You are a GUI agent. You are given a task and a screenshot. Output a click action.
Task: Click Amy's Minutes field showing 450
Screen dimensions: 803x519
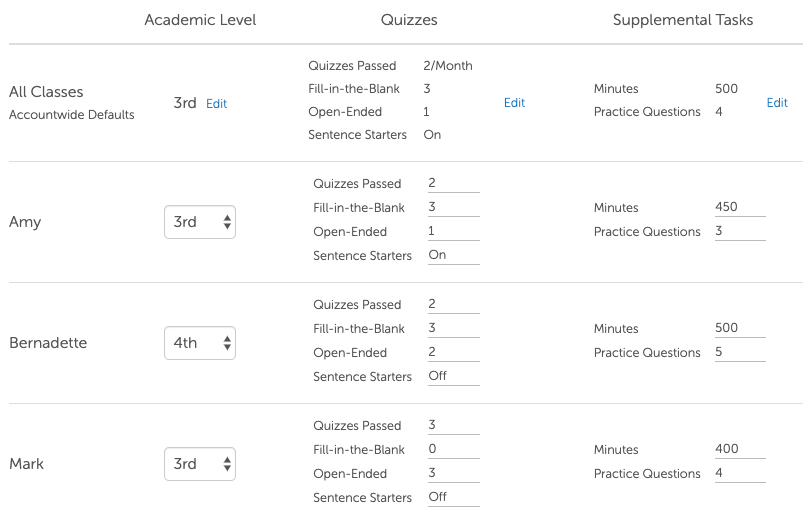point(740,207)
